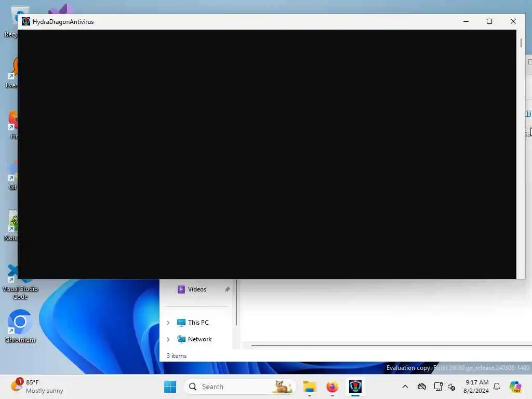This screenshot has height=399, width=532.
Task: Open the weather widget showing 85°F
Action: tap(37, 387)
